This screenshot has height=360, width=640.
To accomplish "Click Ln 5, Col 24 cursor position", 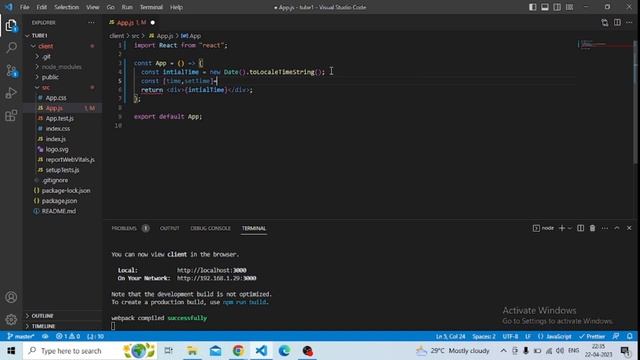I will pyautogui.click(x=450, y=336).
